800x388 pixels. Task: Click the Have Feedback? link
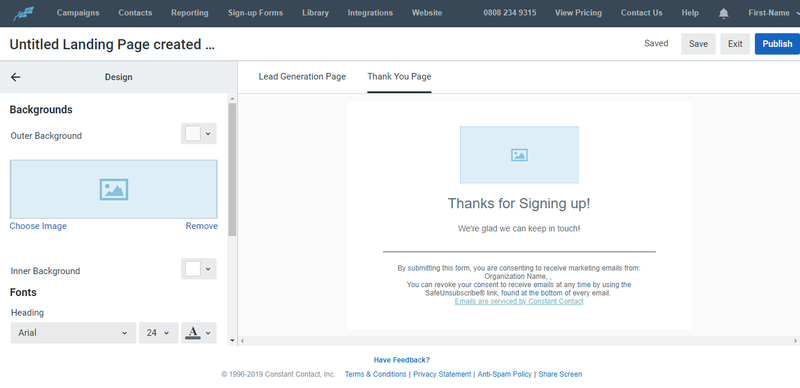click(402, 360)
